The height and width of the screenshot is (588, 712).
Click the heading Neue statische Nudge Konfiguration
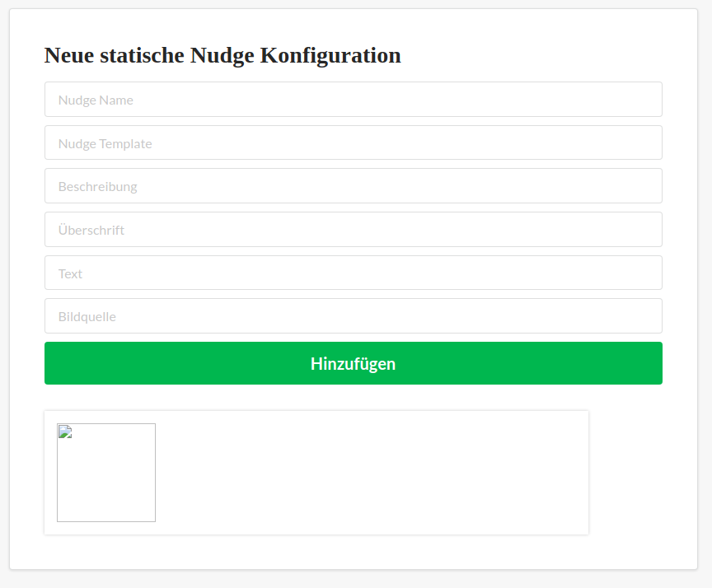[x=222, y=55]
